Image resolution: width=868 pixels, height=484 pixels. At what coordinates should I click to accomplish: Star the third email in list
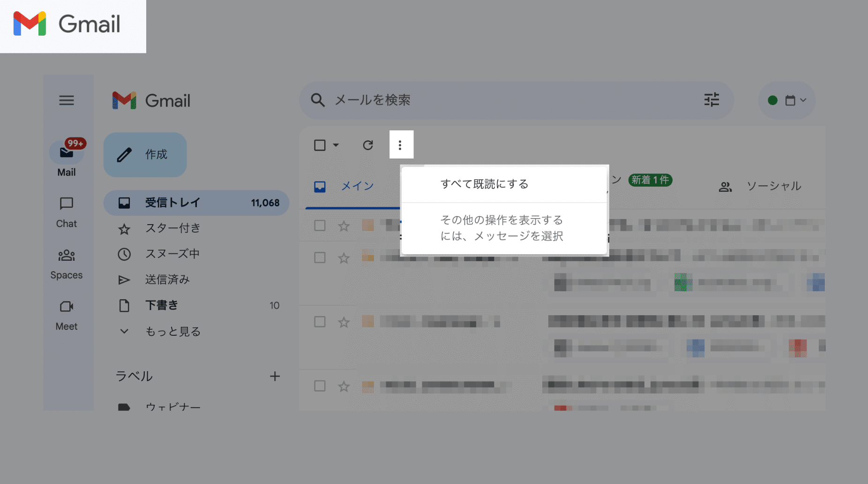click(x=344, y=322)
